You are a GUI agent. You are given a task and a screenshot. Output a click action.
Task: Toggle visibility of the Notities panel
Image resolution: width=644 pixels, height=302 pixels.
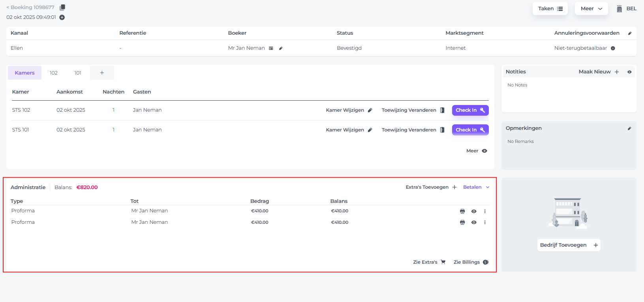(629, 72)
